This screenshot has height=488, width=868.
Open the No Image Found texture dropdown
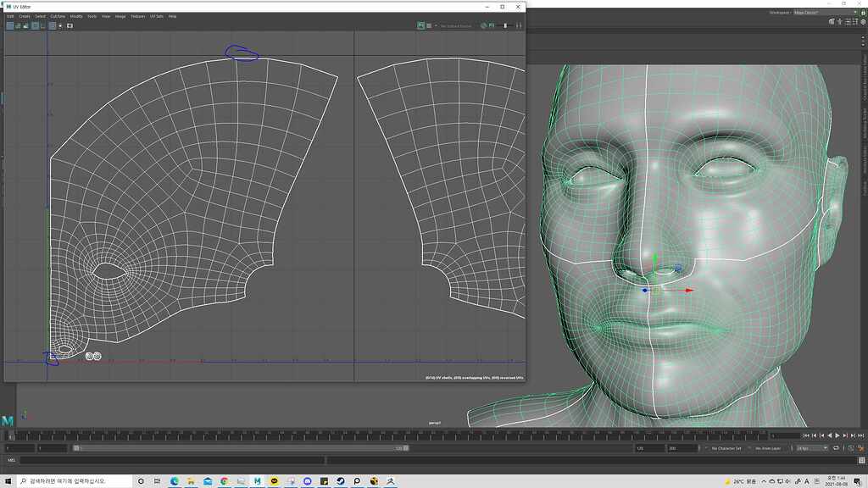click(x=455, y=25)
